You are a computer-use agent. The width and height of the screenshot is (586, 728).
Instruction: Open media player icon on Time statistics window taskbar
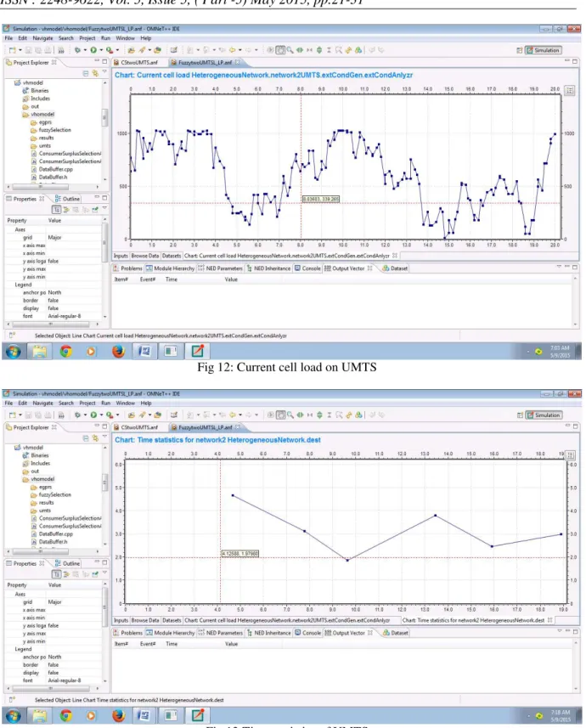coord(92,715)
